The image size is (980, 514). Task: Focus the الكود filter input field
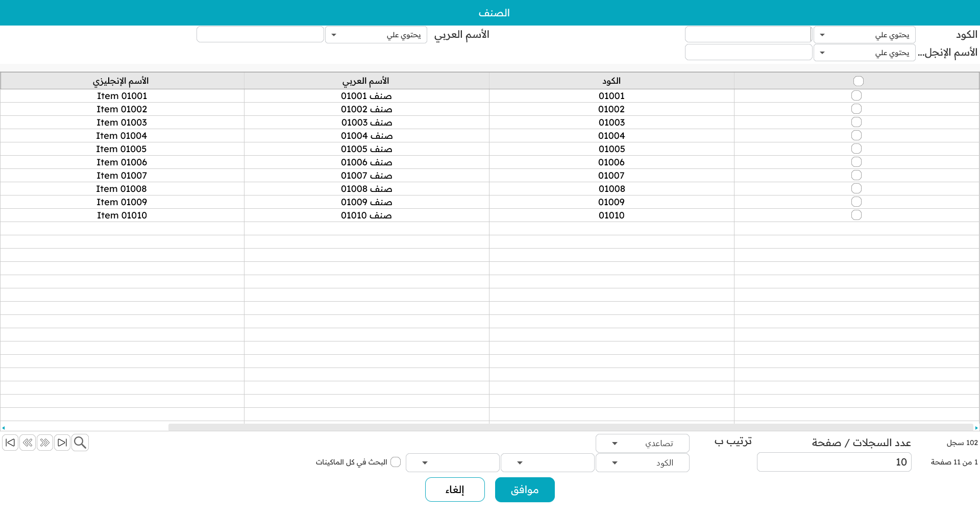coord(748,34)
